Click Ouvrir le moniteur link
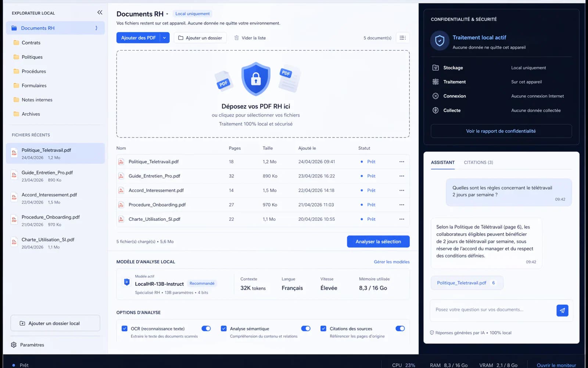 556,365
